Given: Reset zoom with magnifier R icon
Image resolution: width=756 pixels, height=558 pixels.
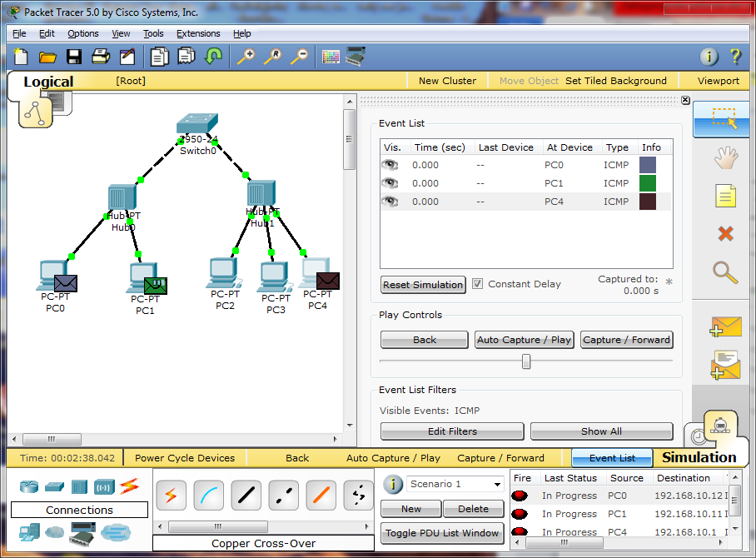Looking at the screenshot, I should coord(272,57).
